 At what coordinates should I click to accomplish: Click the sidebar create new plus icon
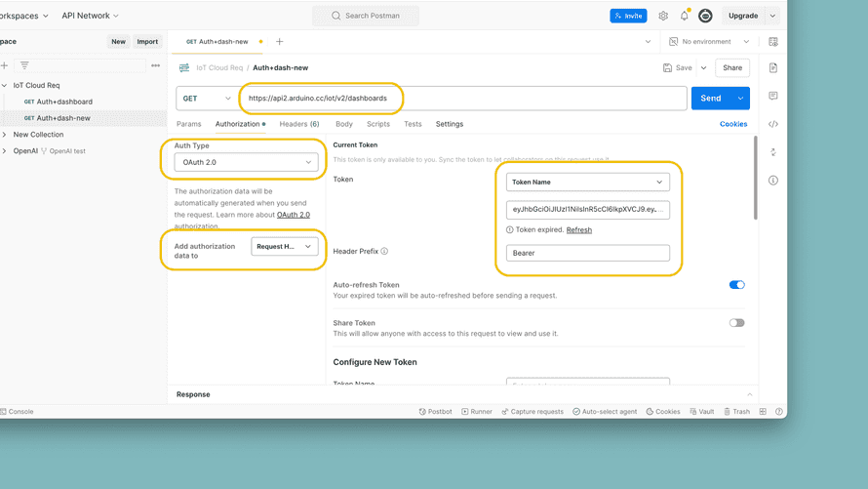[x=5, y=65]
